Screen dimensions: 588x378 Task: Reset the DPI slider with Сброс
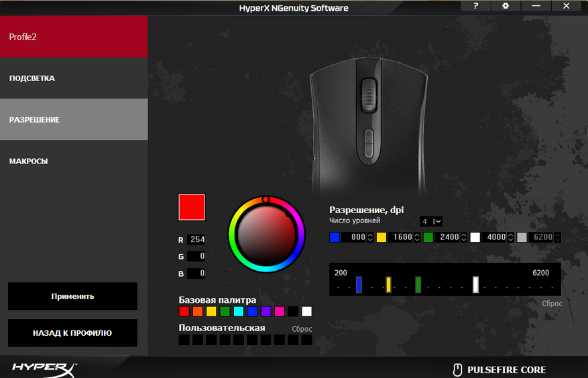pyautogui.click(x=552, y=304)
